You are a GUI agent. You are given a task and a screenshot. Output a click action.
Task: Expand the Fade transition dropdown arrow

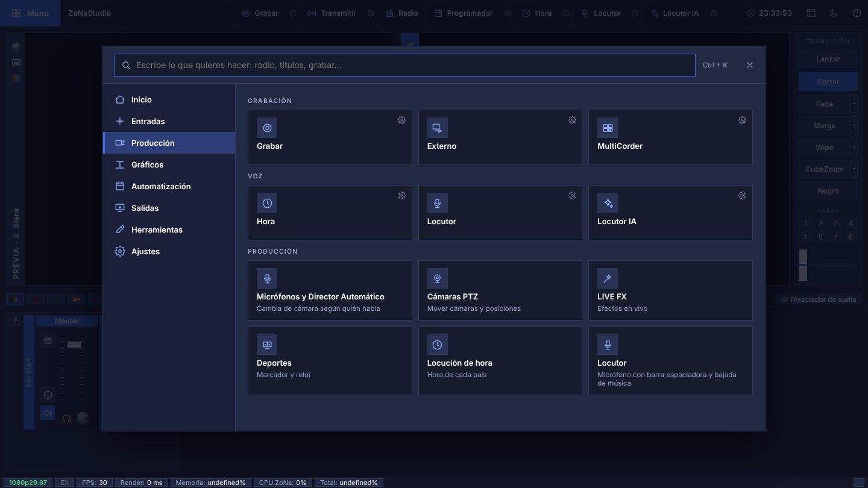pyautogui.click(x=854, y=104)
